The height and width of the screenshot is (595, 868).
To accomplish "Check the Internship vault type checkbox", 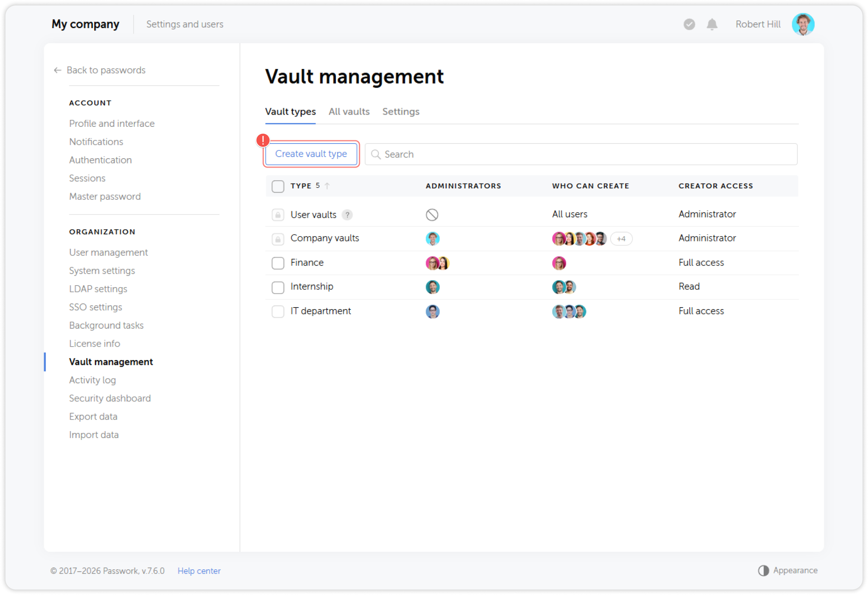I will 277,288.
